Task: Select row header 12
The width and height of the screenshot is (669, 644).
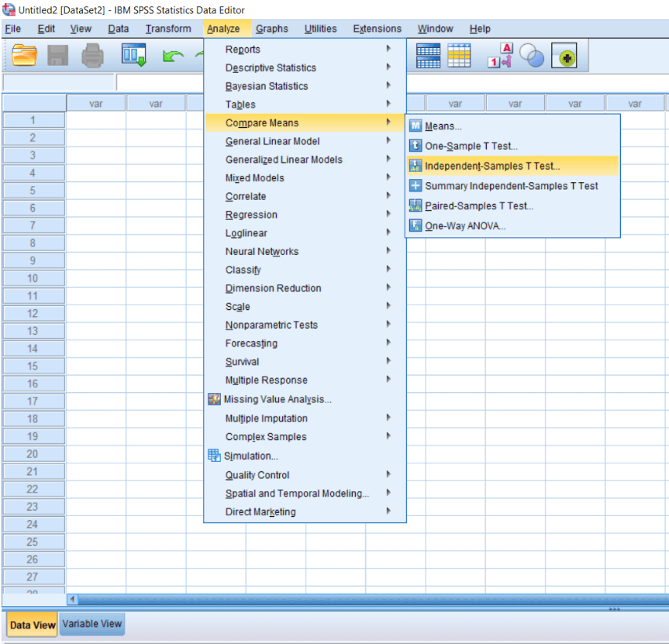Action: (33, 313)
